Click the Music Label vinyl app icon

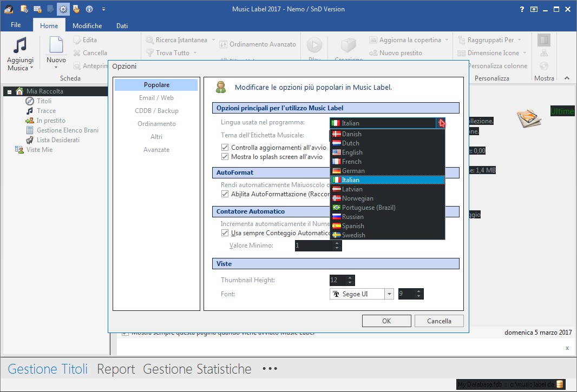(9, 9)
